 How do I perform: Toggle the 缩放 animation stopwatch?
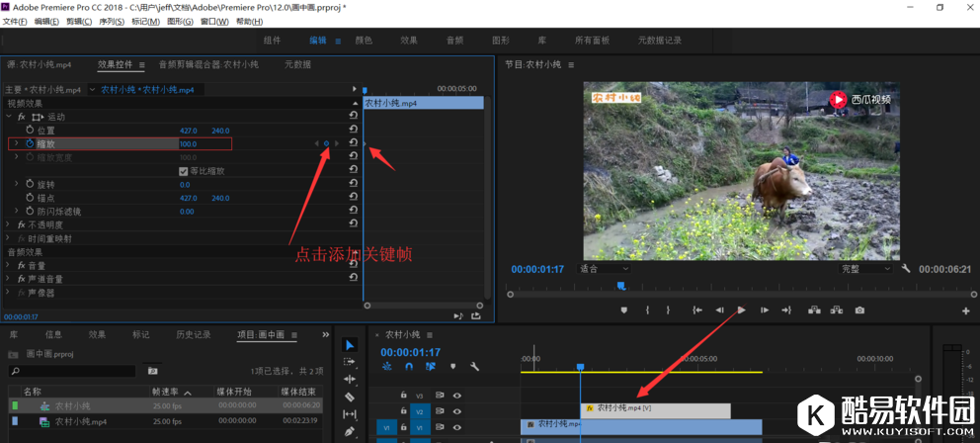[30, 143]
